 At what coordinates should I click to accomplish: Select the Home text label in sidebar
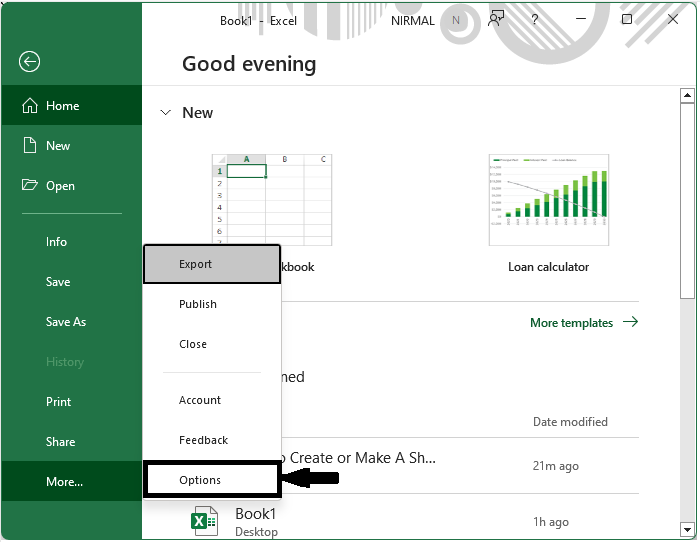coord(62,106)
